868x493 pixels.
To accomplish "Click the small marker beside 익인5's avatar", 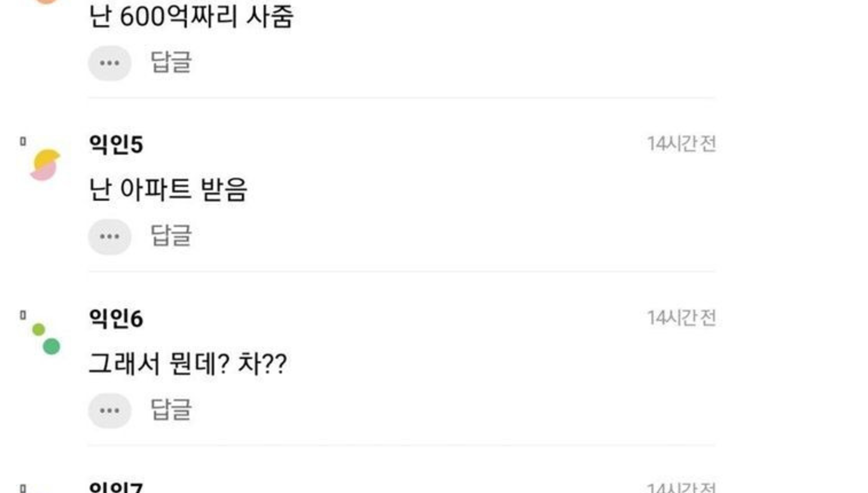I will [23, 141].
